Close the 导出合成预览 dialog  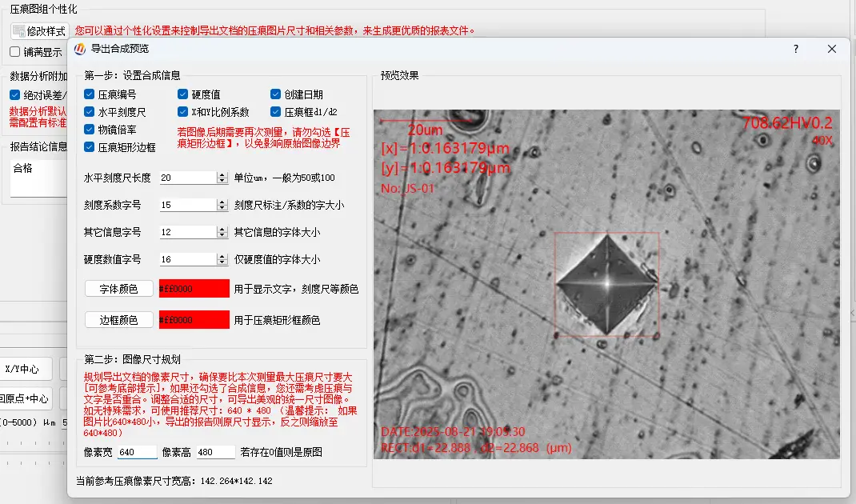[x=832, y=49]
